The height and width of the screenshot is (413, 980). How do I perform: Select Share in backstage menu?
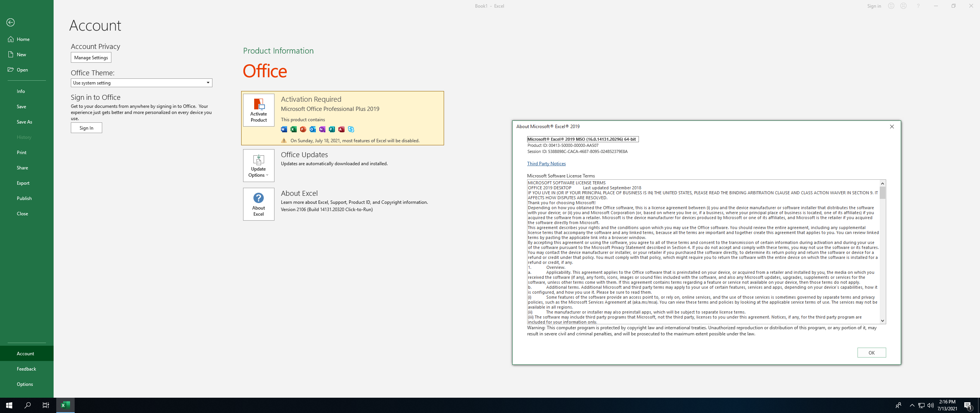click(x=27, y=167)
